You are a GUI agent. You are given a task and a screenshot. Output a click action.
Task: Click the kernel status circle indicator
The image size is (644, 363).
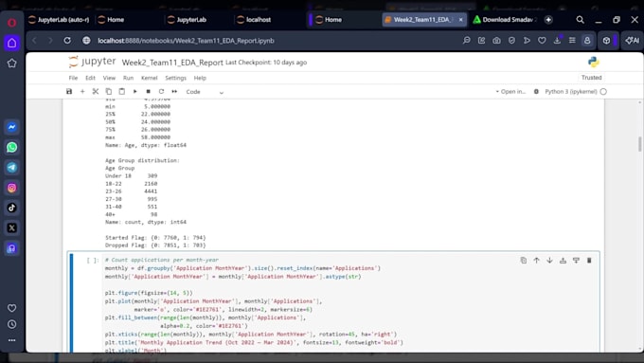click(603, 92)
